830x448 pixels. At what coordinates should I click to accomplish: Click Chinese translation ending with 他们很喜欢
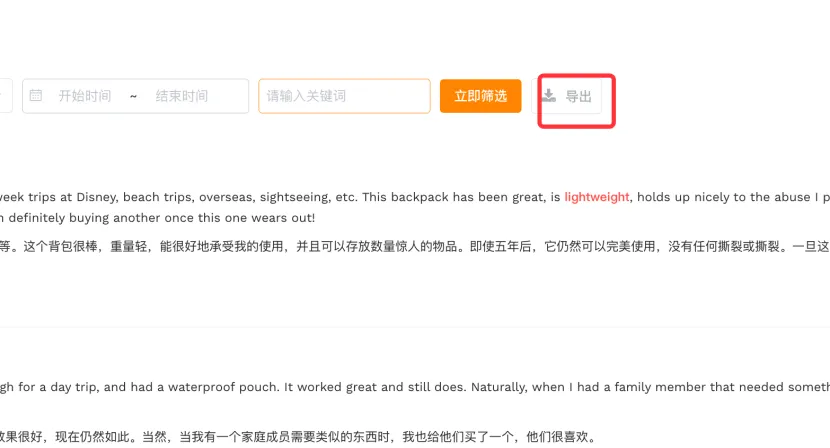298,437
